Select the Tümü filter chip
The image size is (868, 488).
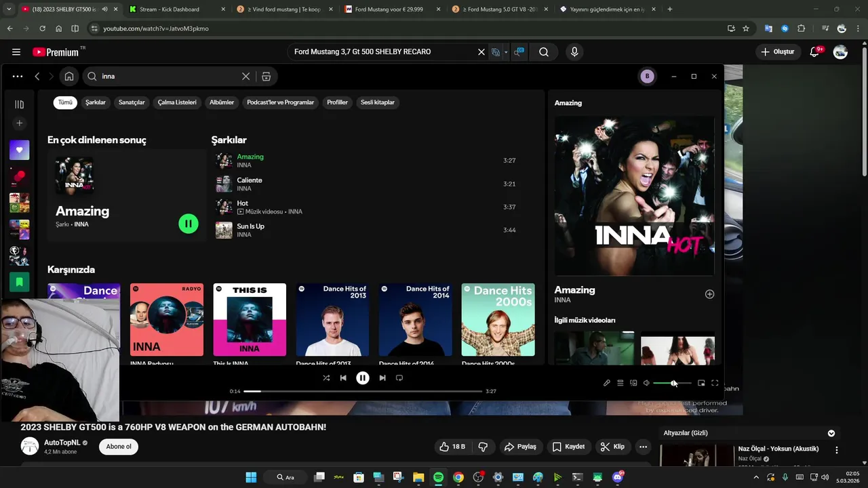click(65, 102)
